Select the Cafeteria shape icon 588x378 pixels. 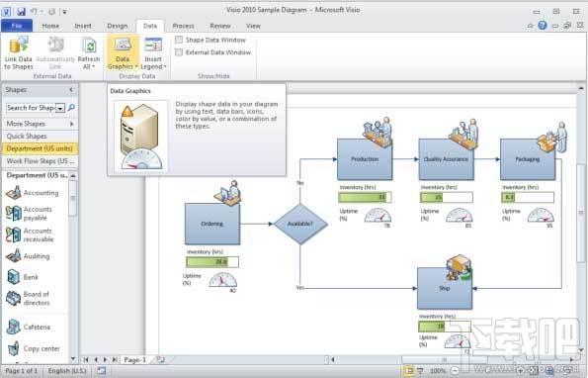point(14,327)
